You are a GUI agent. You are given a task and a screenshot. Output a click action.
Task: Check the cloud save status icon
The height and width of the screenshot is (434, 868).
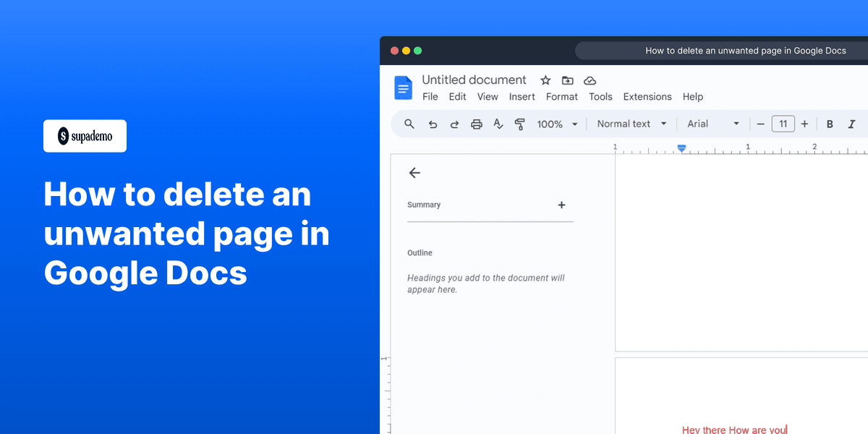590,80
